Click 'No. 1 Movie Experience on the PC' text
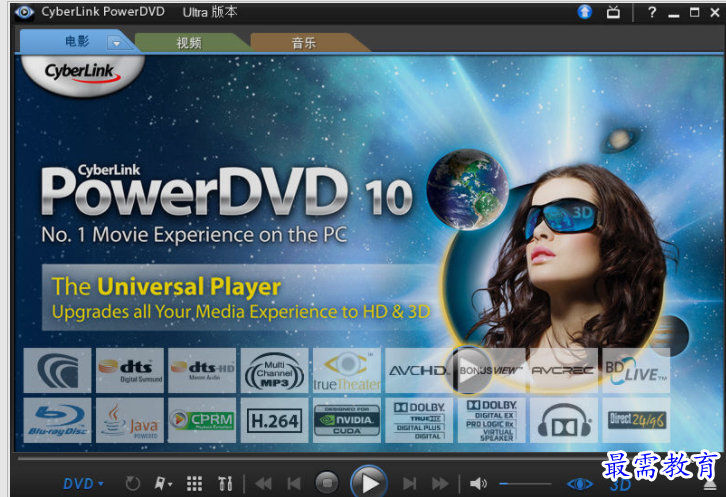Viewport: 726px width, 497px height. [194, 235]
